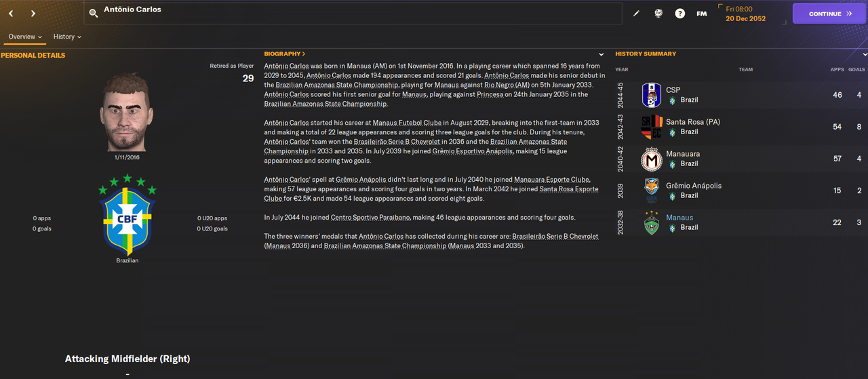Click the player face portrait
The width and height of the screenshot is (868, 379).
point(127,113)
